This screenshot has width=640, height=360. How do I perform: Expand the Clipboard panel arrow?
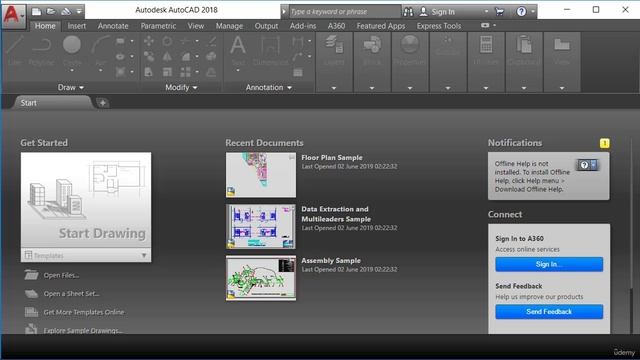tap(524, 88)
